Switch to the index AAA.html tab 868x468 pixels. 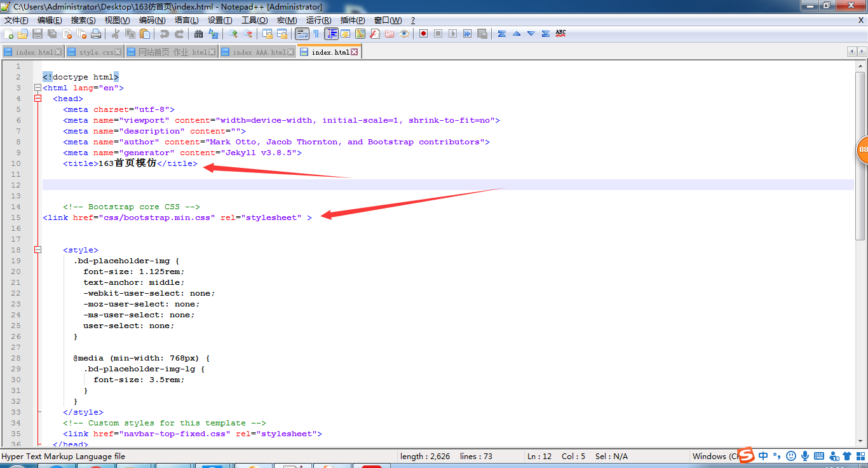click(258, 52)
